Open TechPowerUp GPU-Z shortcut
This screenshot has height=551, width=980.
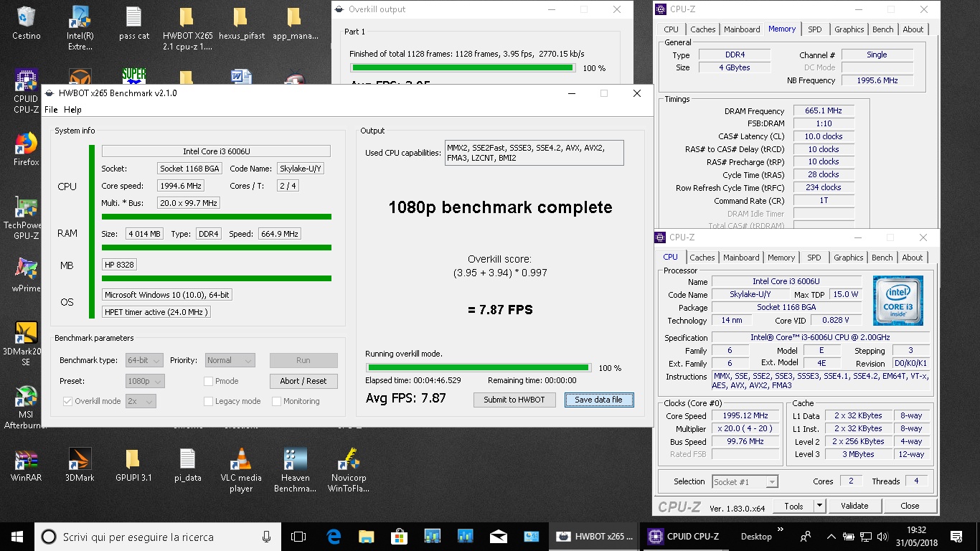pyautogui.click(x=27, y=217)
